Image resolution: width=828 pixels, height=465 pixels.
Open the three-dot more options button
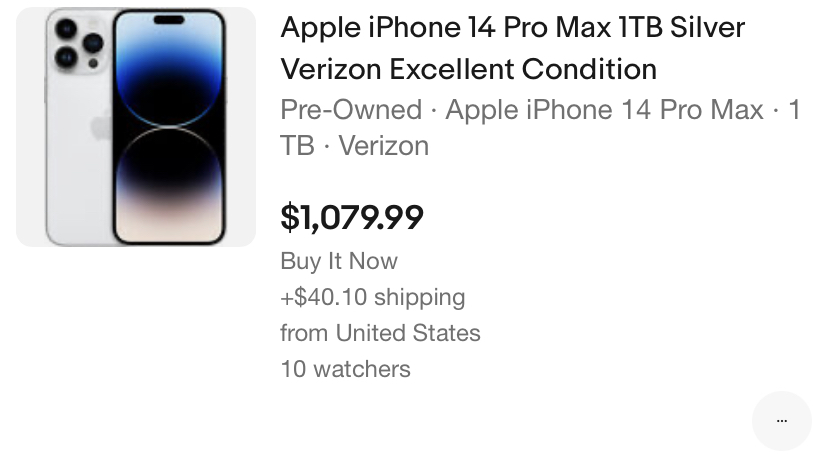781,420
